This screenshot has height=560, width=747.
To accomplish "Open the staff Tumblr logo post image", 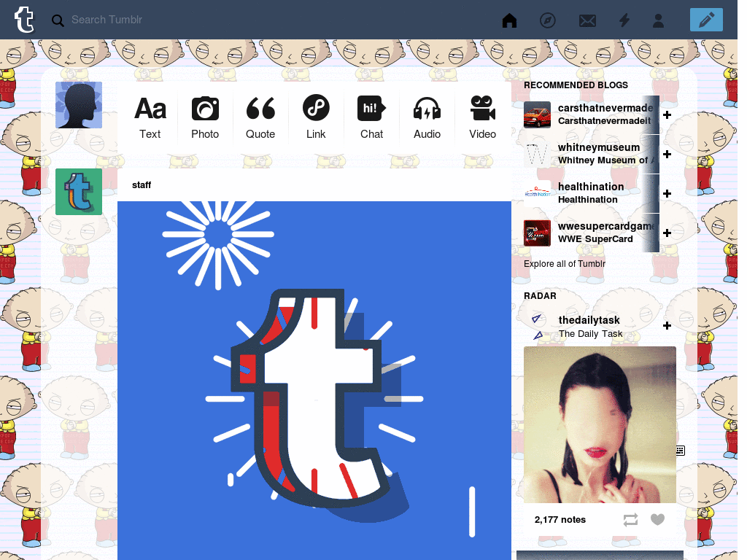I will tap(314, 381).
